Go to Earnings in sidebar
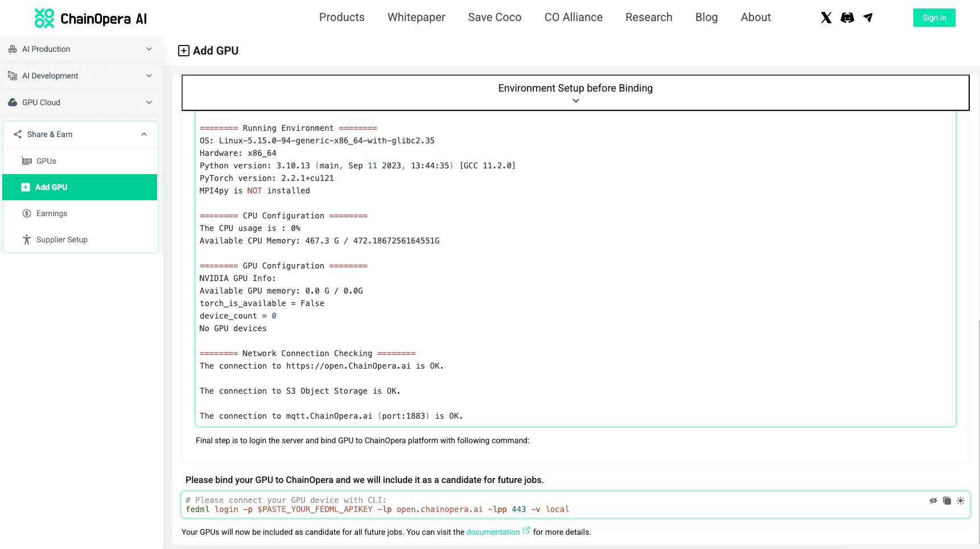Screen dimensions: 980x549 51,213
